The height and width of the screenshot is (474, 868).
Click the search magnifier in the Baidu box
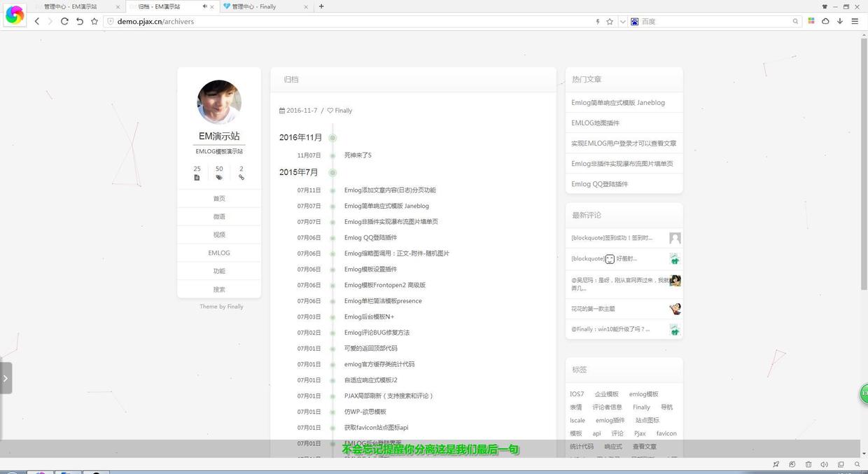pos(795,22)
